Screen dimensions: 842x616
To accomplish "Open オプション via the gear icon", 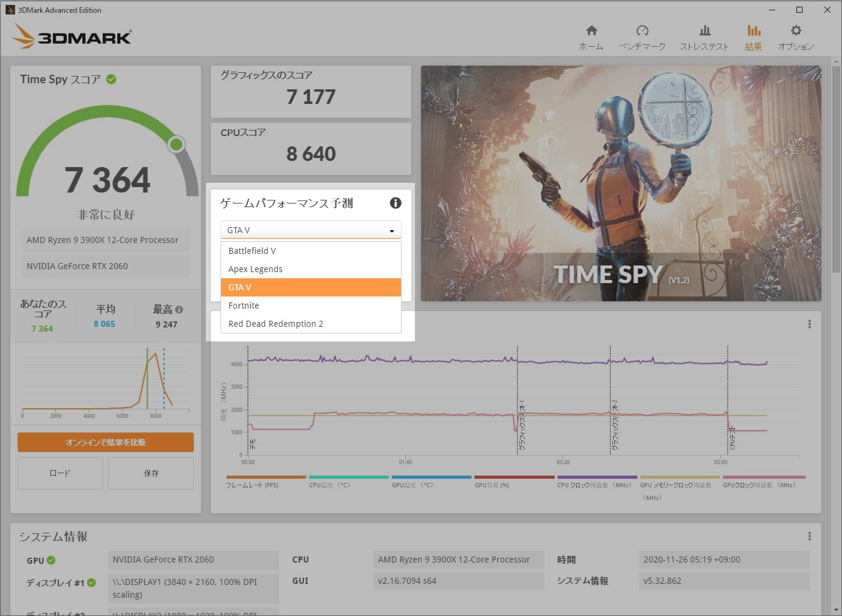I will 796,35.
